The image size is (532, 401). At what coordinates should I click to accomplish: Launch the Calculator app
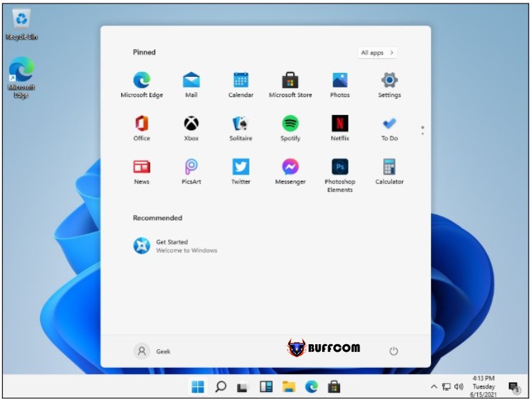click(389, 172)
